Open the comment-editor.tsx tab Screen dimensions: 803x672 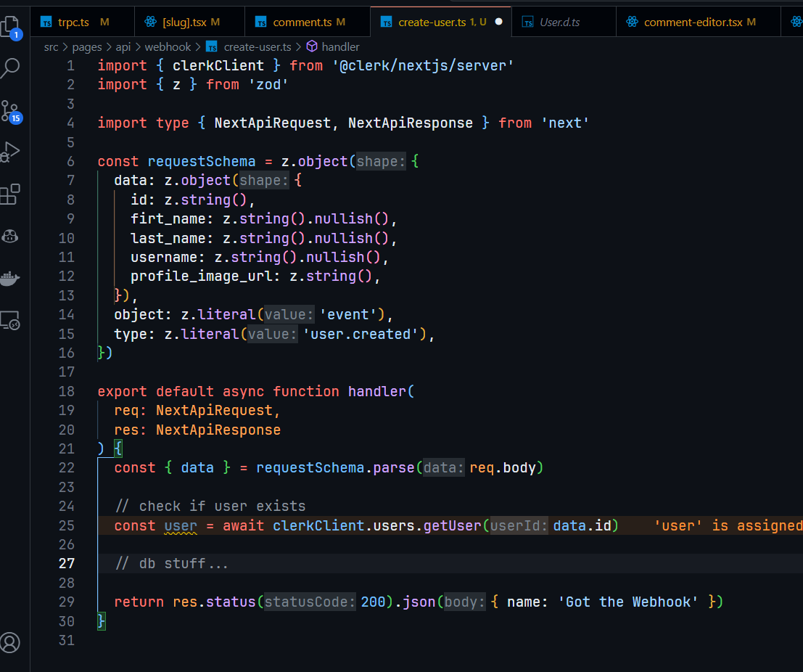coord(692,22)
